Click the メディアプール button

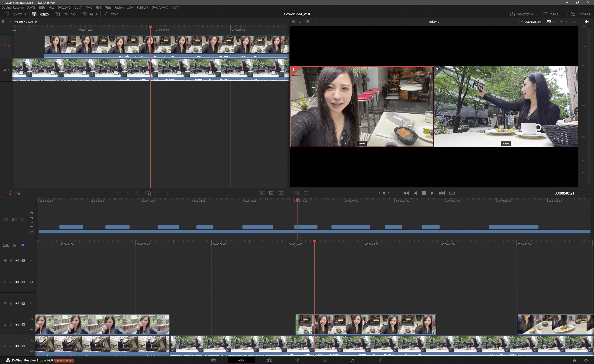point(16,14)
